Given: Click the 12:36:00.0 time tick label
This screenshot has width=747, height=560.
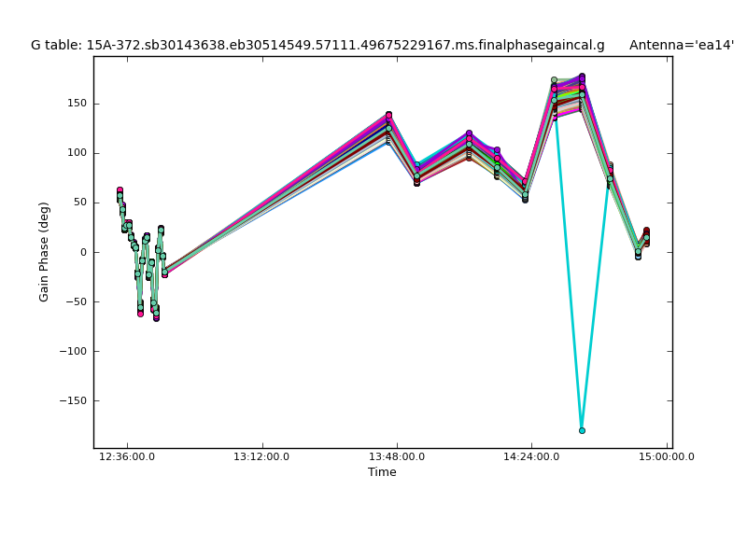Looking at the screenshot, I should tap(127, 456).
